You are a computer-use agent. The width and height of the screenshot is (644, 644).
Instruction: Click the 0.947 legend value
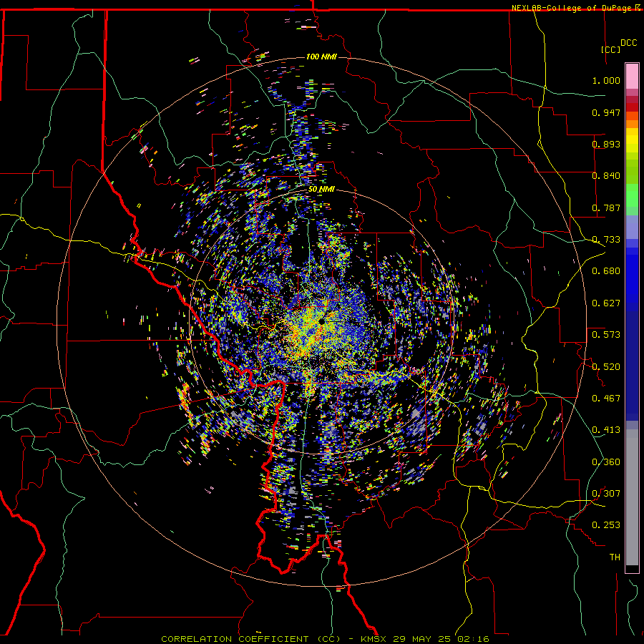tap(606, 112)
